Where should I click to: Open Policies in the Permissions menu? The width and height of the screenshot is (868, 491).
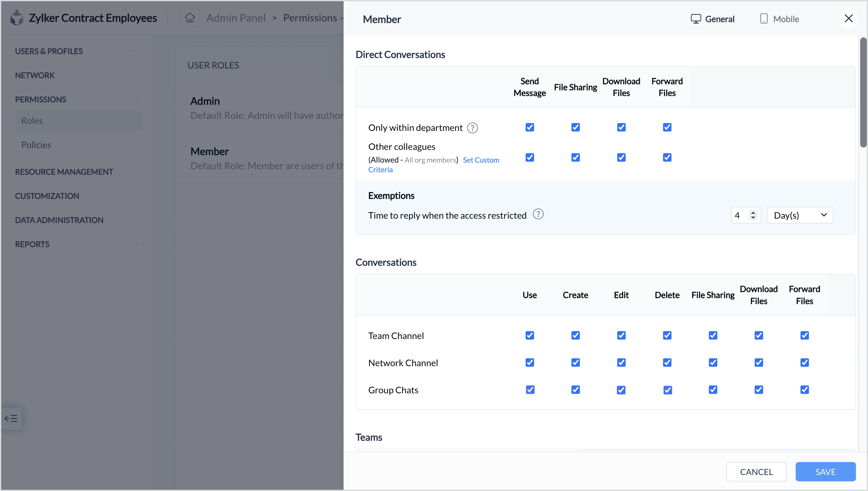point(36,145)
